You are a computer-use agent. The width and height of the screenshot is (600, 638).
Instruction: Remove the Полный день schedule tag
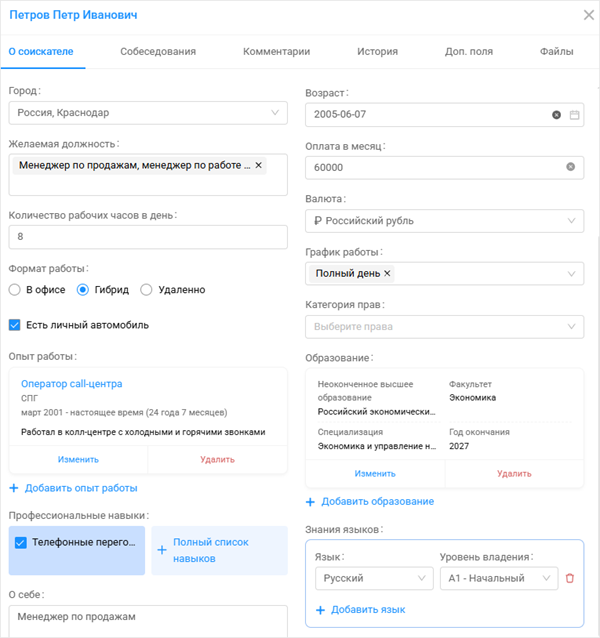tap(388, 273)
